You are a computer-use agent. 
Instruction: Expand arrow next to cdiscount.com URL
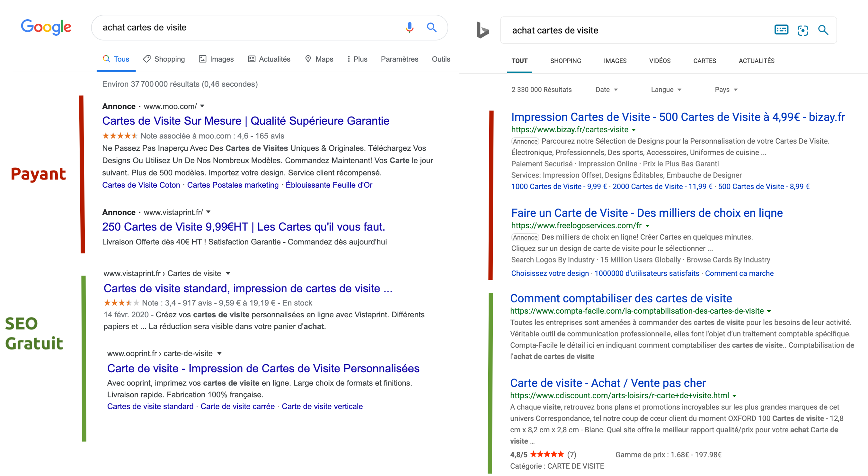[734, 396]
